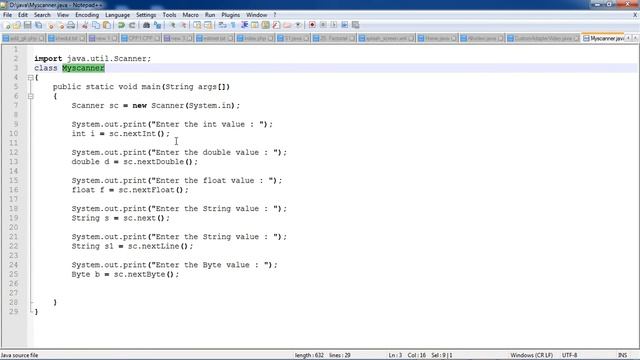Collapse the main method fold marker on line 6
Viewport: 640px width, 360px height.
click(31, 96)
